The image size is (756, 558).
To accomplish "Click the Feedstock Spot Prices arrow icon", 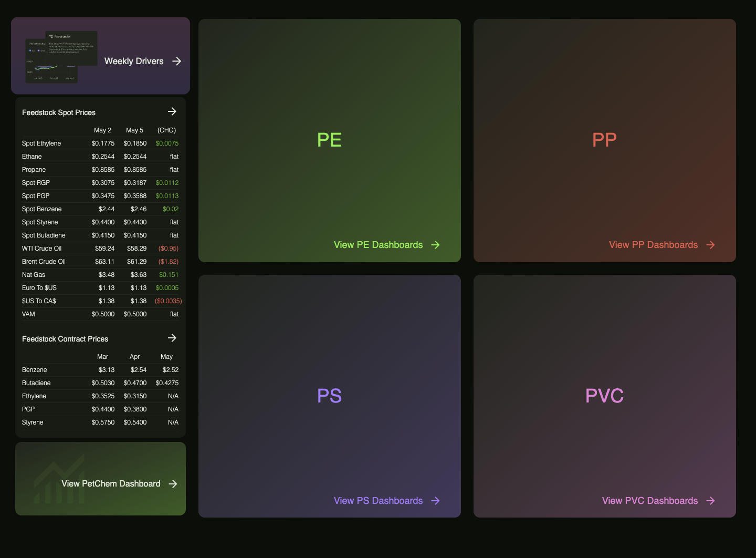I will pyautogui.click(x=172, y=111).
